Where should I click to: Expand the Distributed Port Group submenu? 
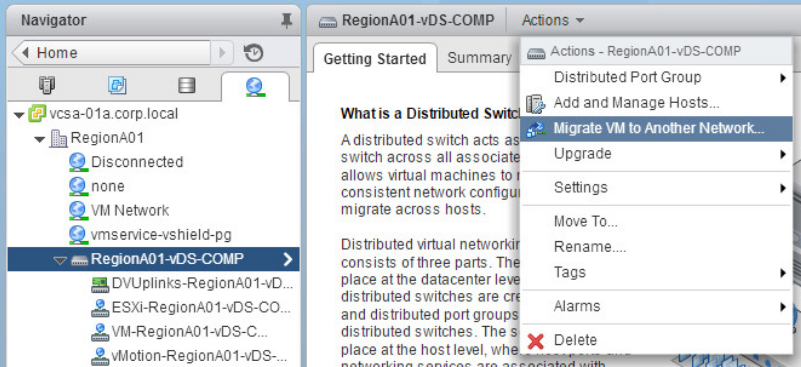[783, 78]
